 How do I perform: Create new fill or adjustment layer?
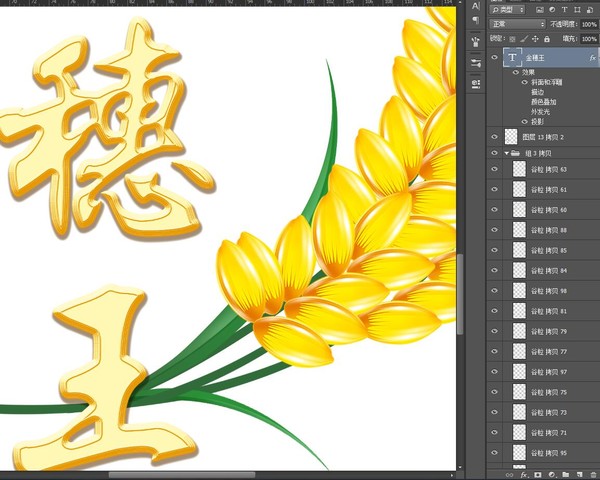pyautogui.click(x=552, y=475)
